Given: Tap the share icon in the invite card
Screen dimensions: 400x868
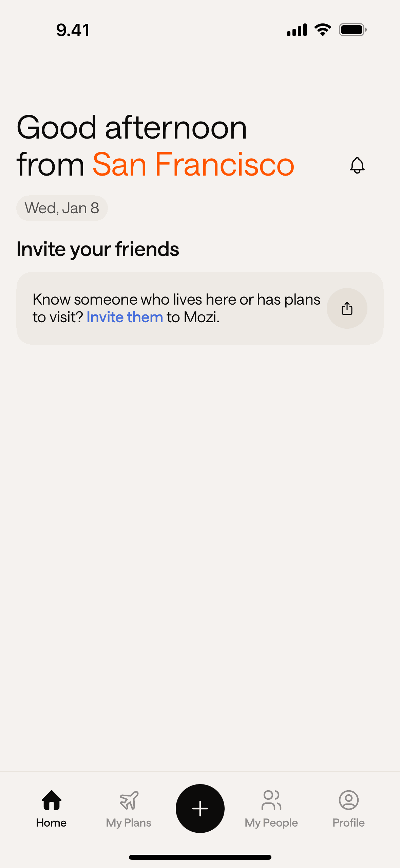Looking at the screenshot, I should [347, 308].
